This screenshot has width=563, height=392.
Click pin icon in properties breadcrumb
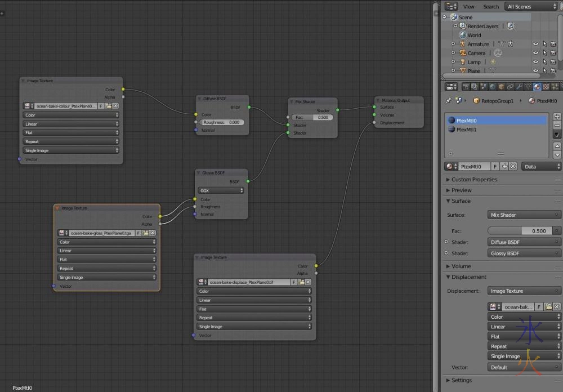click(448, 101)
